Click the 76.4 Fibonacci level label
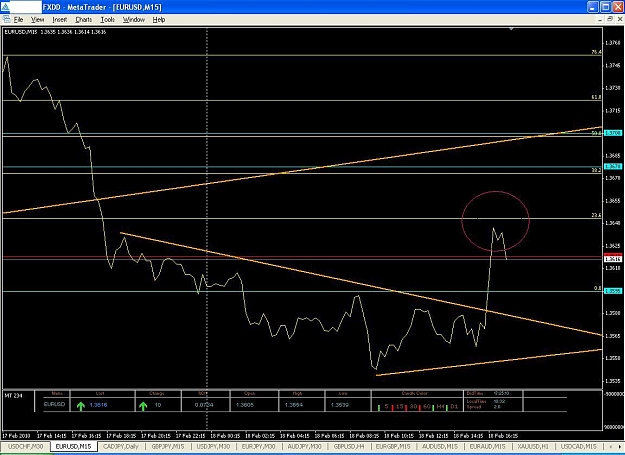The image size is (625, 455). 596,52
